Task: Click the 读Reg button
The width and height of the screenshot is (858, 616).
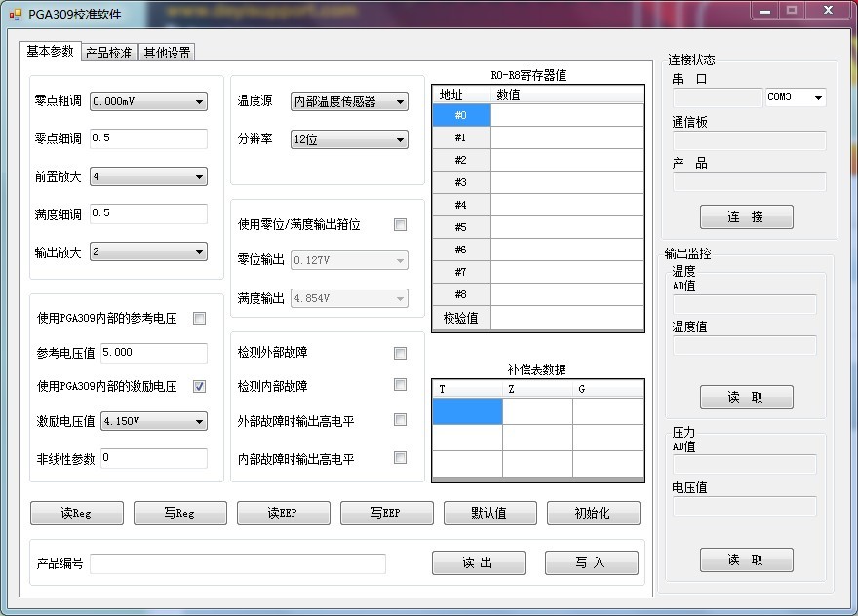Action: point(77,513)
